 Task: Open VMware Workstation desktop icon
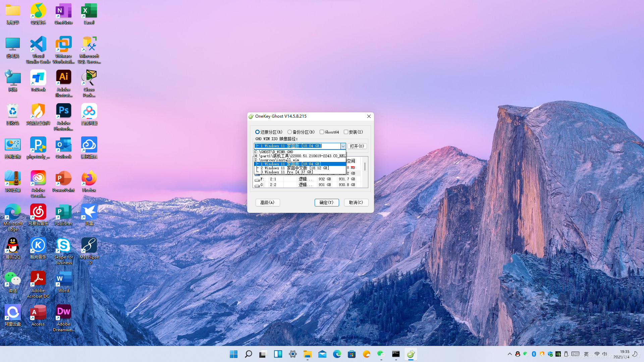point(63,45)
